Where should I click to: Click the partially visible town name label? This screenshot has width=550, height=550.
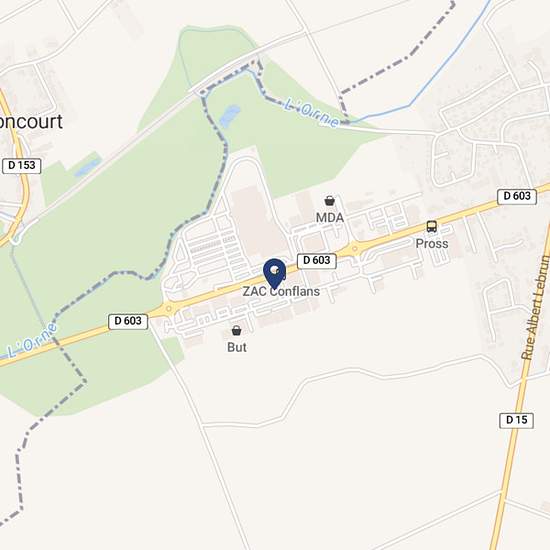click(31, 121)
